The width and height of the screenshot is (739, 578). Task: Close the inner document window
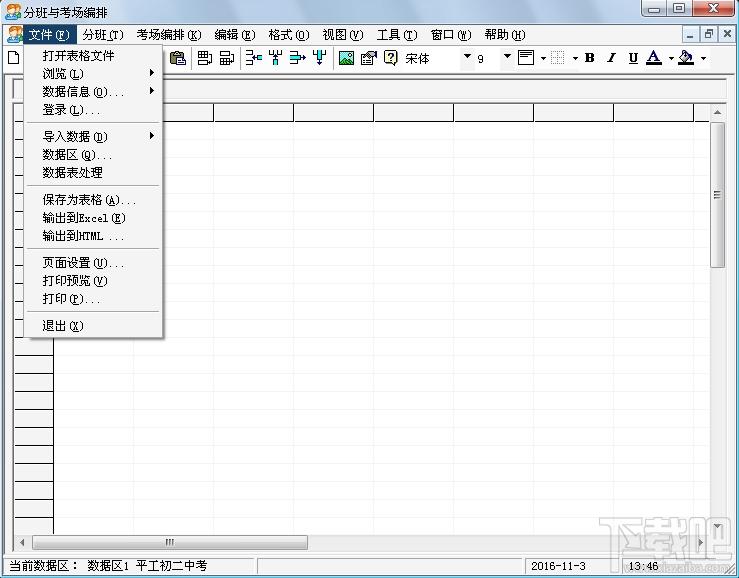pos(727,34)
